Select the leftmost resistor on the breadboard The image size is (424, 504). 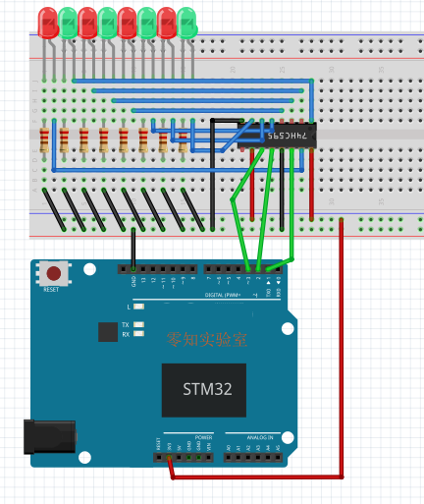tap(44, 140)
